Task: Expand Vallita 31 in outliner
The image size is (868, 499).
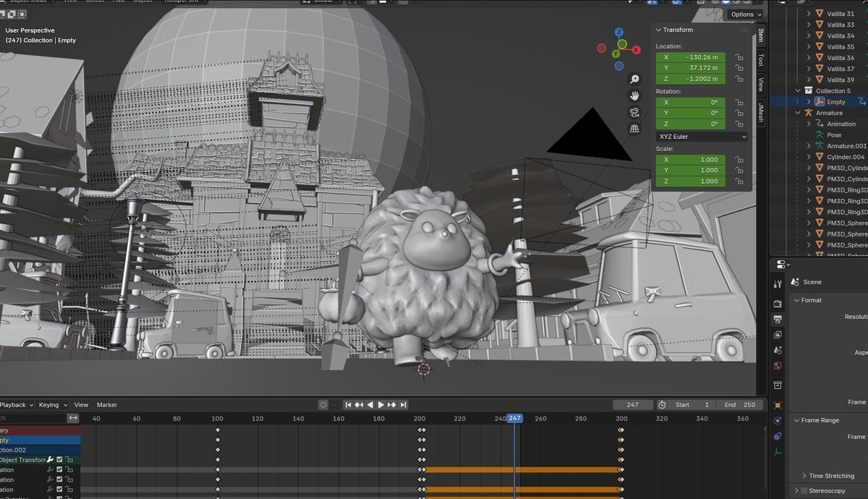Action: (809, 14)
